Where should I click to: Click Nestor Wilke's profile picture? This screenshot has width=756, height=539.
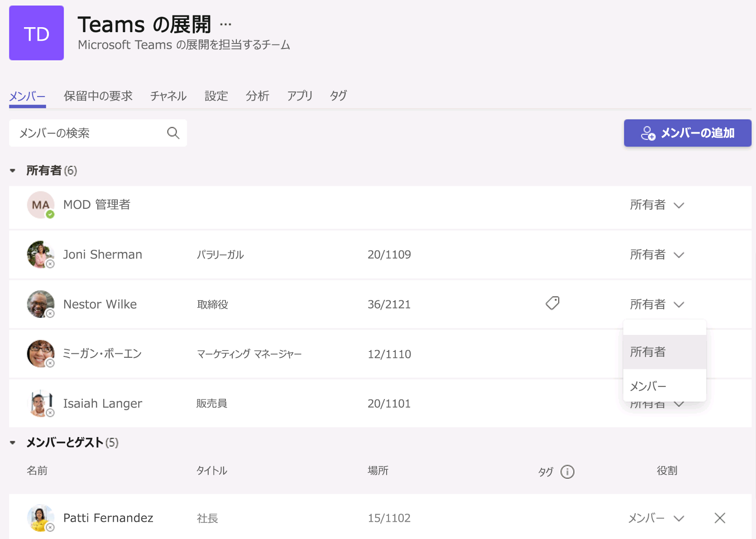pyautogui.click(x=41, y=304)
